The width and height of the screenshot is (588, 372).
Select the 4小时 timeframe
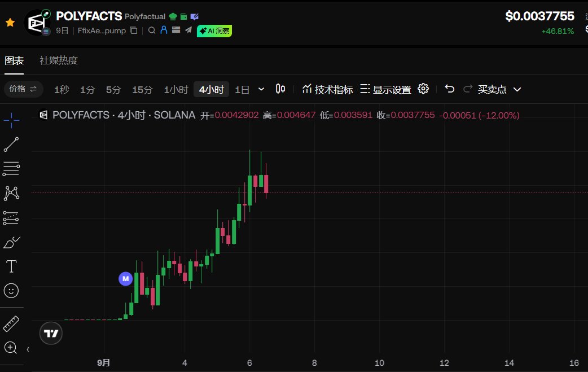(211, 90)
